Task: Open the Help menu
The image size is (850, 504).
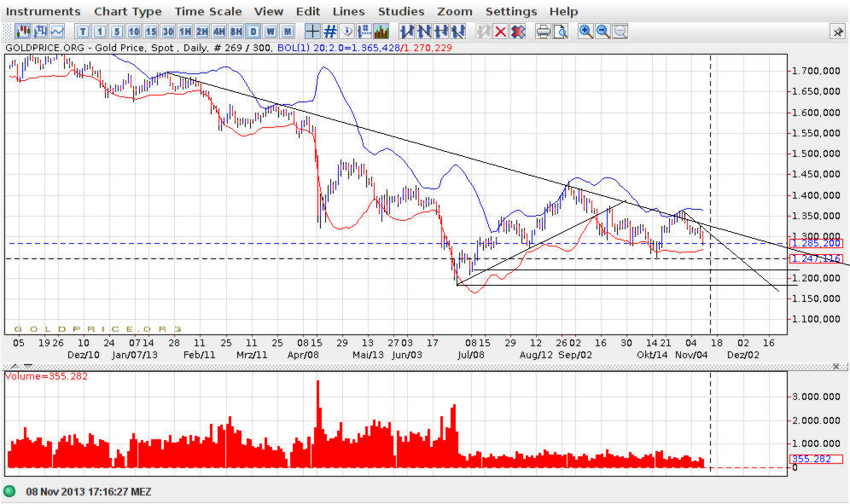Action: point(564,11)
